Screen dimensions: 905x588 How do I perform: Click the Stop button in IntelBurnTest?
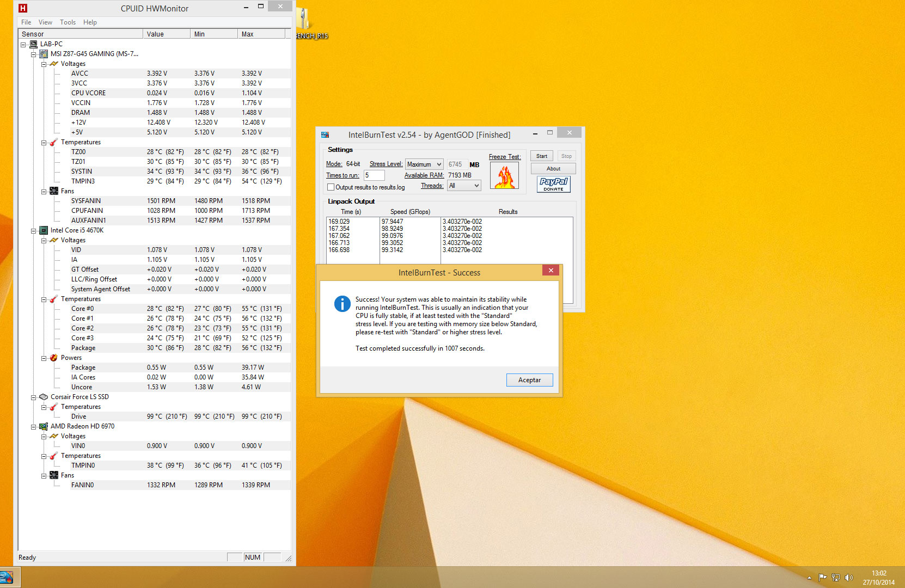(566, 156)
